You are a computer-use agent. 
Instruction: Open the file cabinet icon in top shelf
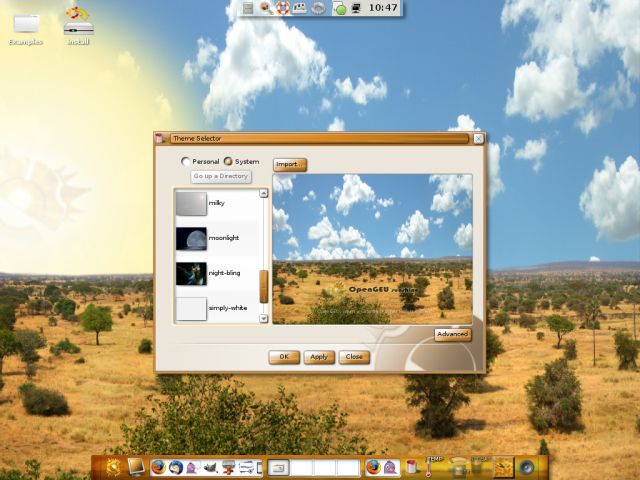pos(248,8)
